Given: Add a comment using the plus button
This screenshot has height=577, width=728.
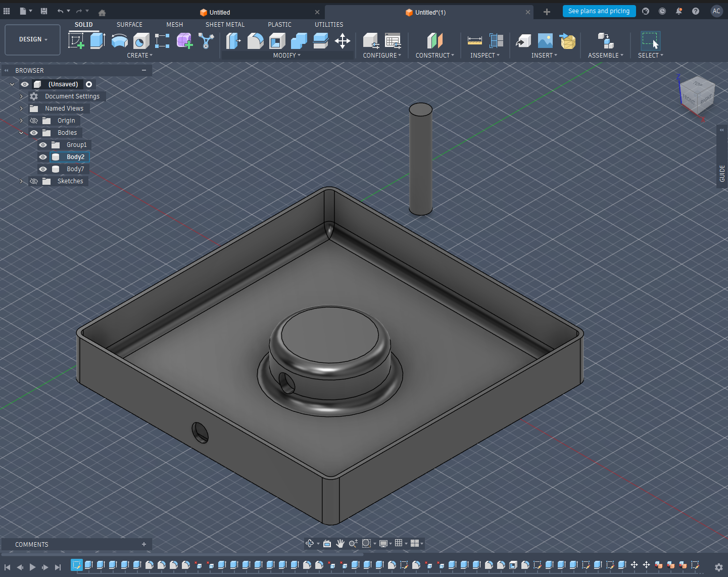Looking at the screenshot, I should (144, 544).
